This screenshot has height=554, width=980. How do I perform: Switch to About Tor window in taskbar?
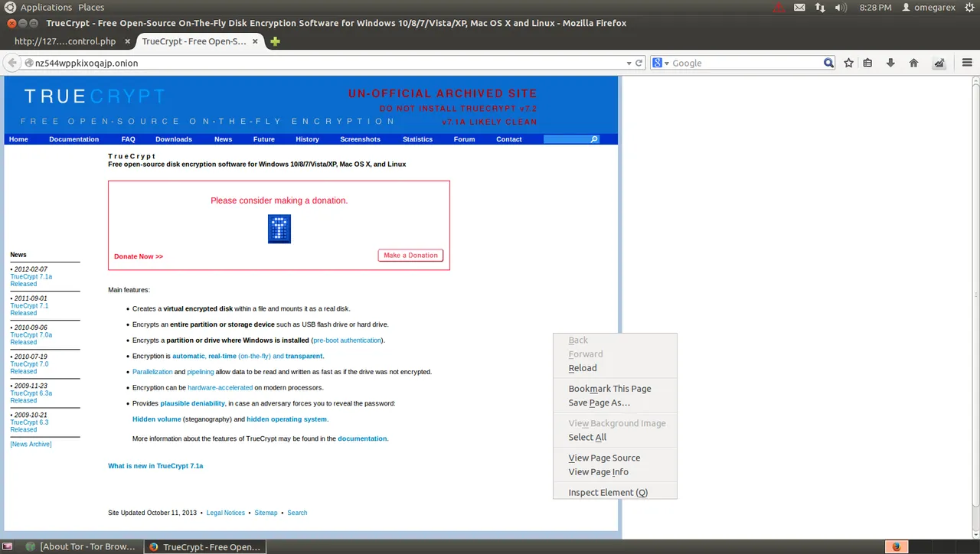point(81,546)
